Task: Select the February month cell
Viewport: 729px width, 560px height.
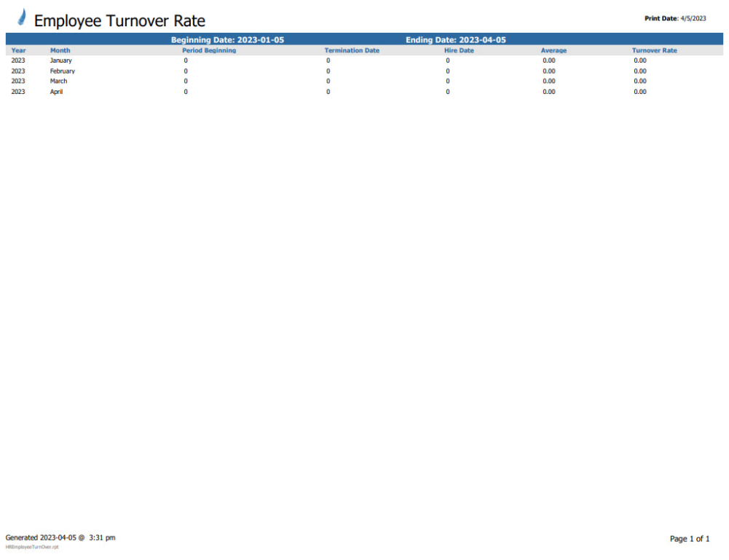Action: pyautogui.click(x=63, y=71)
